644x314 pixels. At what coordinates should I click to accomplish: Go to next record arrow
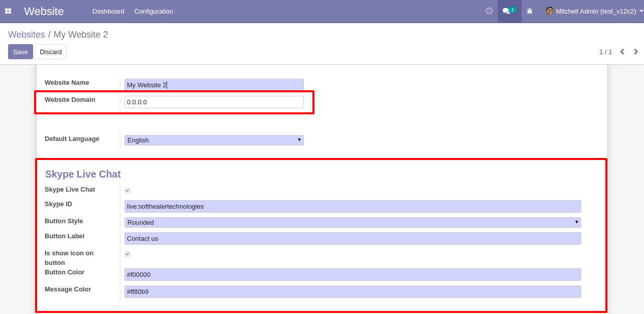pos(636,52)
